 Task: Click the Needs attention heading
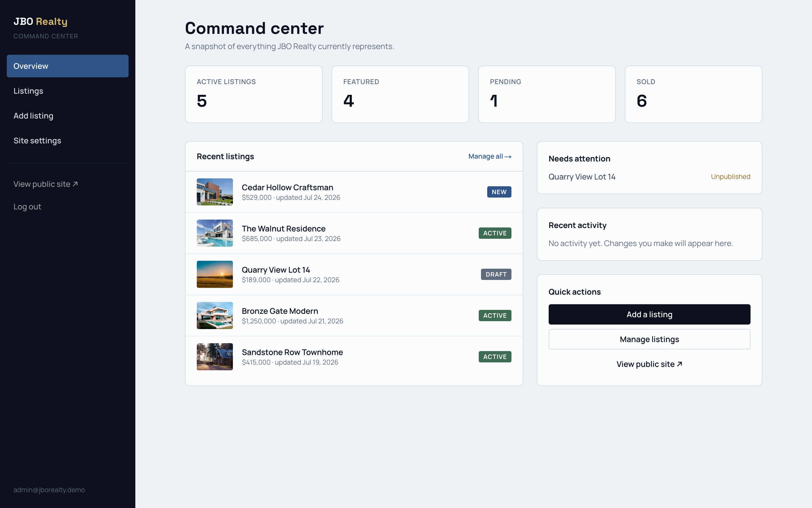[579, 159]
